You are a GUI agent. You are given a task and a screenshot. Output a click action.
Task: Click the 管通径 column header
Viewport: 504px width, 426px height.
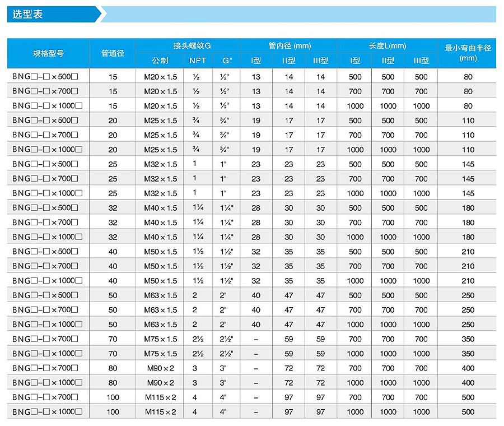[x=113, y=53]
